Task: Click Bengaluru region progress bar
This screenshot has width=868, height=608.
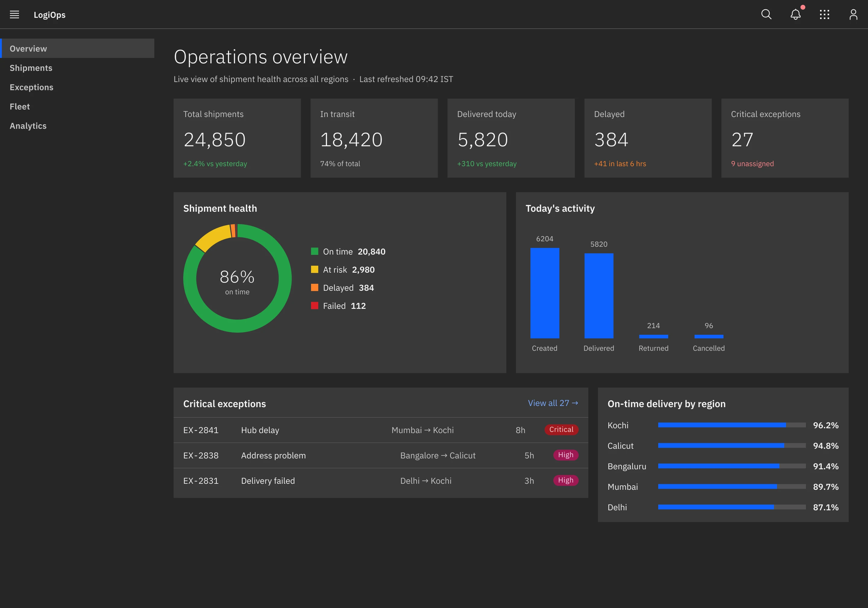Action: (x=732, y=466)
